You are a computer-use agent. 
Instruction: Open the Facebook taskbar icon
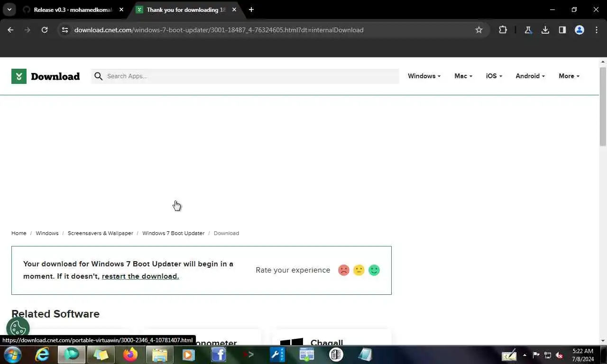(218, 355)
